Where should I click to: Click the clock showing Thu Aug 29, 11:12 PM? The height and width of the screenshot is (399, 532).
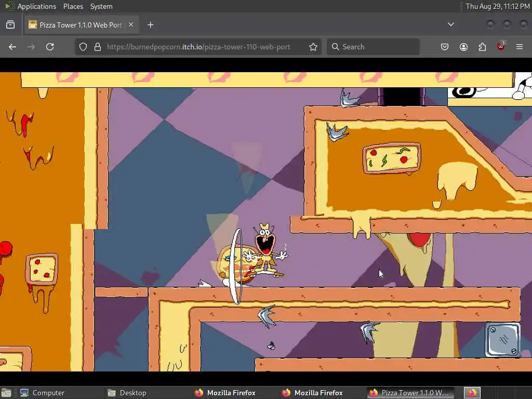(x=497, y=6)
